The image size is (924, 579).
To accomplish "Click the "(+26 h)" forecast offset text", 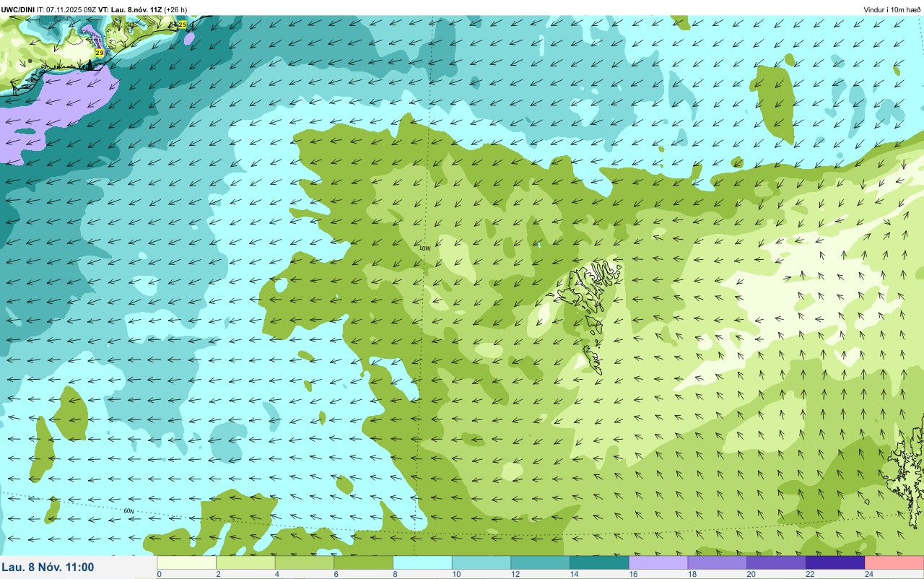I will 175,9.
